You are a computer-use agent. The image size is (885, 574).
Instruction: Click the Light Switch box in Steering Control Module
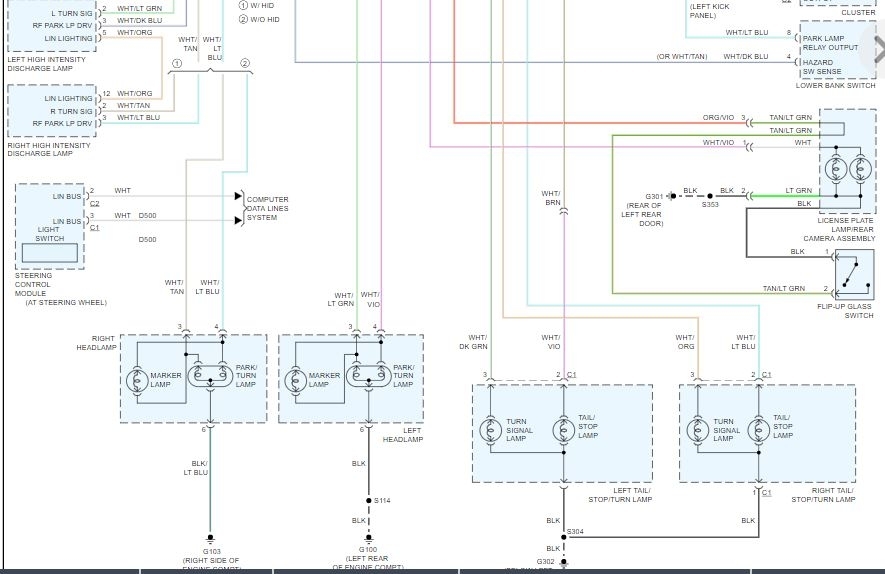click(50, 253)
